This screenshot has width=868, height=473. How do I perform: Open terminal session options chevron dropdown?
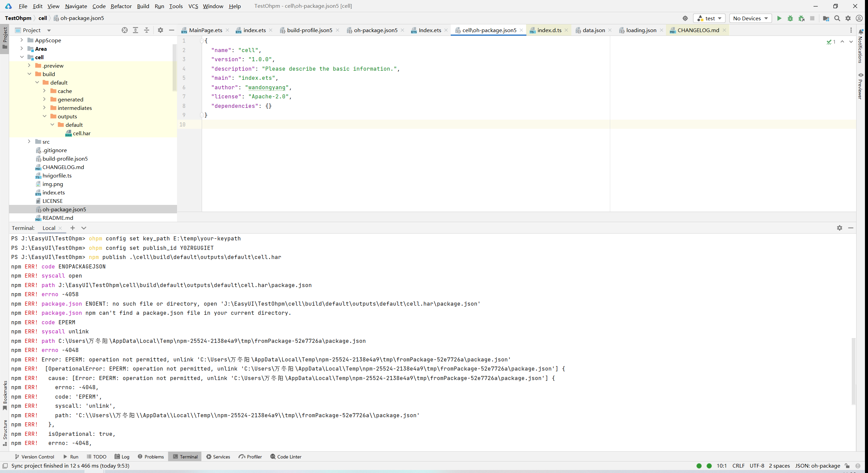[x=84, y=228]
